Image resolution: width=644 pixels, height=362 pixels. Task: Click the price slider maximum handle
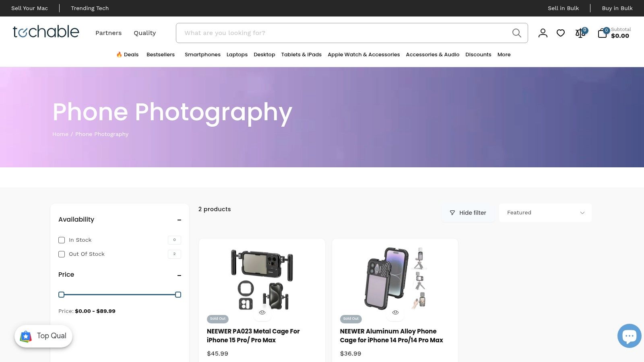pos(178,295)
